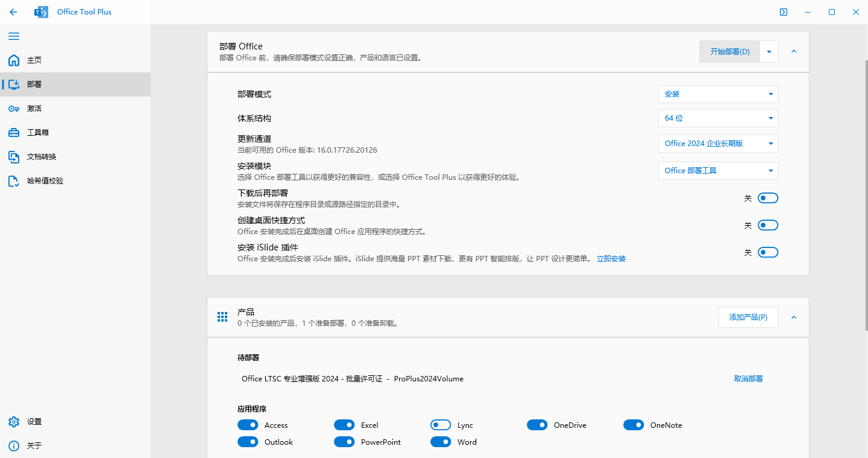The image size is (868, 458).
Task: Disable the Access application toggle
Action: [x=248, y=425]
